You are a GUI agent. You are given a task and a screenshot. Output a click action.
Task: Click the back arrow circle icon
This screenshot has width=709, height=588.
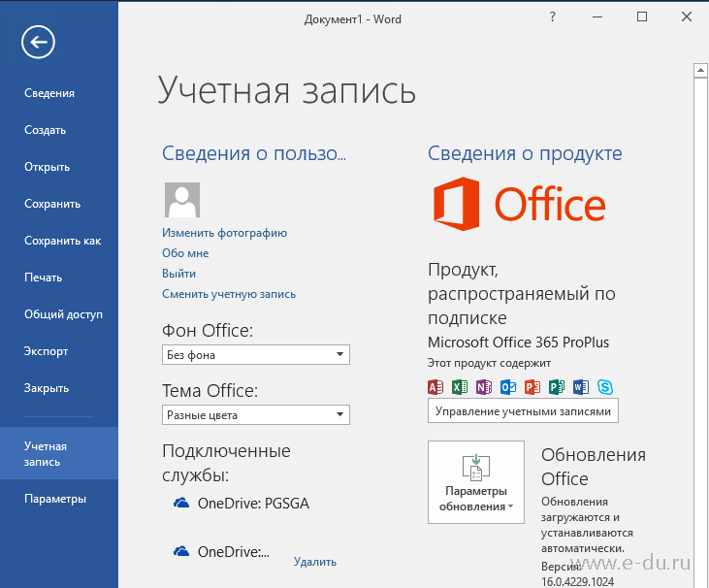pyautogui.click(x=38, y=43)
